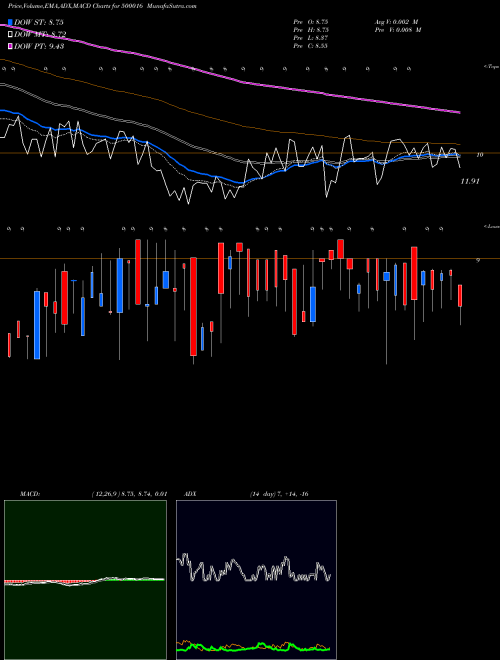Click the magenta DOW PT legend swatch

pos(10,46)
